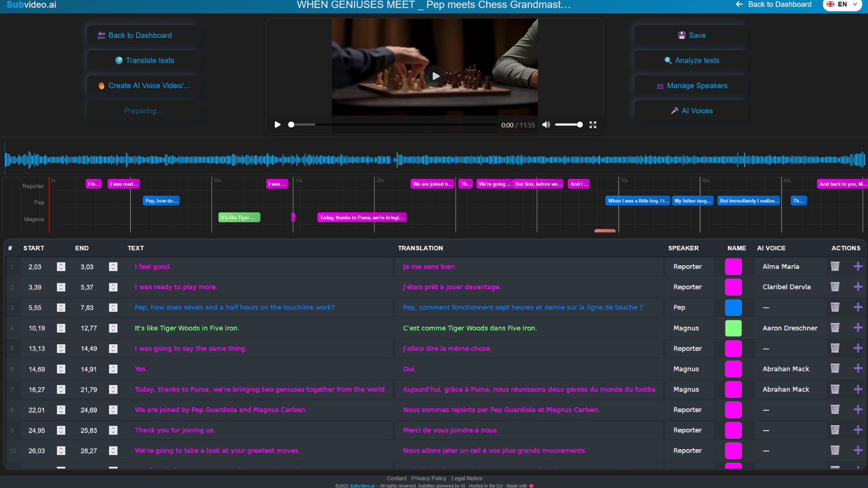
Task: Delete the "We're going to take a look" subtitle row
Action: coord(835,450)
